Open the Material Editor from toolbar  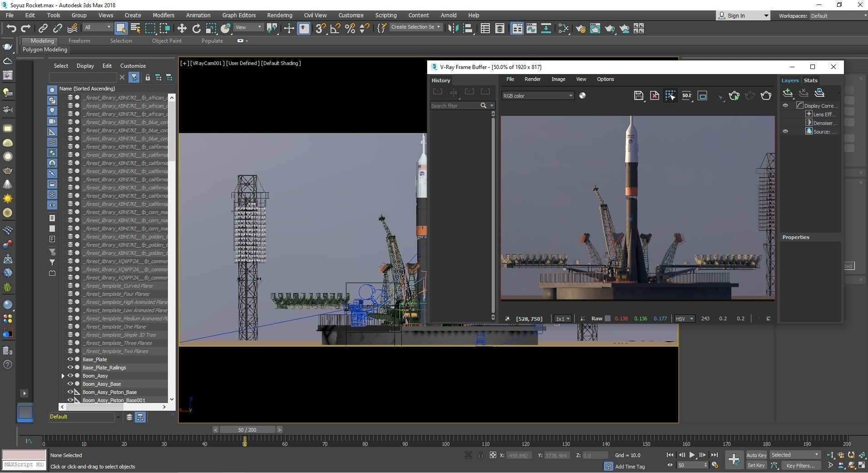point(563,29)
